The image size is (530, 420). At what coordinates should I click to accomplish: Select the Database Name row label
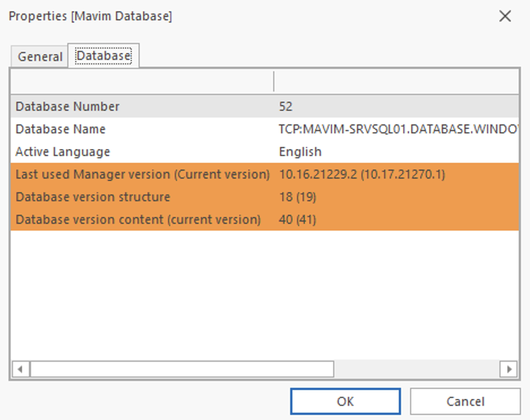[61, 129]
